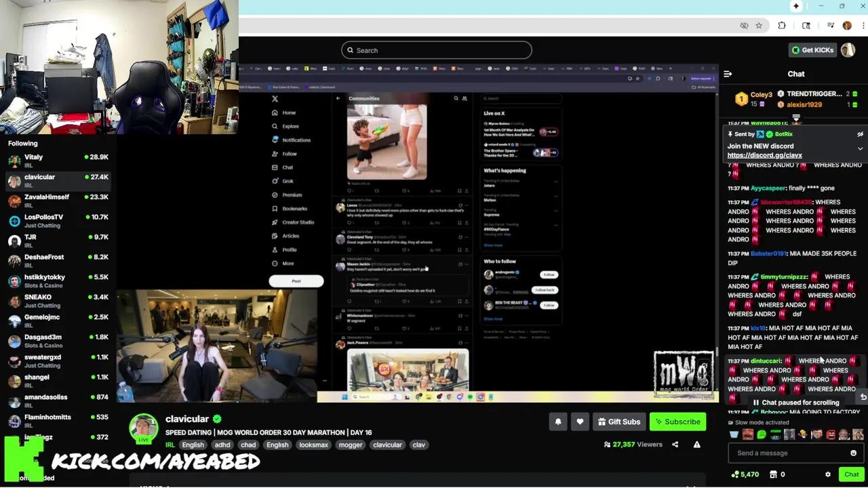
Task: Open DeshaeFrost channel from sidebar
Action: pos(58,261)
